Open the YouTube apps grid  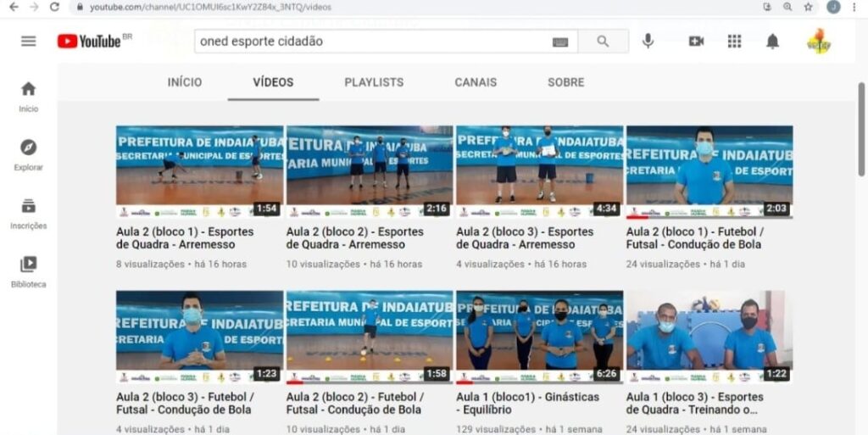(734, 41)
